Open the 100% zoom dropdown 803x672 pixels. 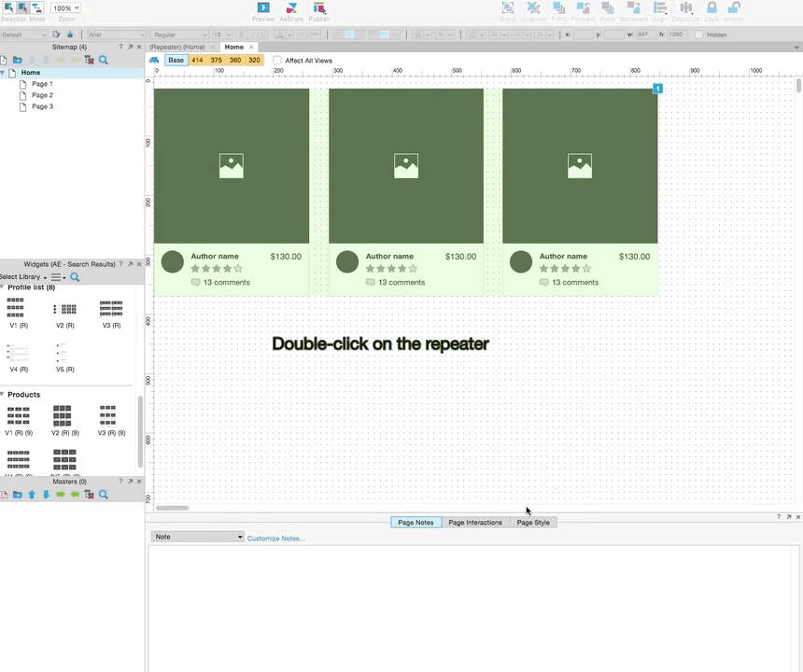(x=65, y=7)
